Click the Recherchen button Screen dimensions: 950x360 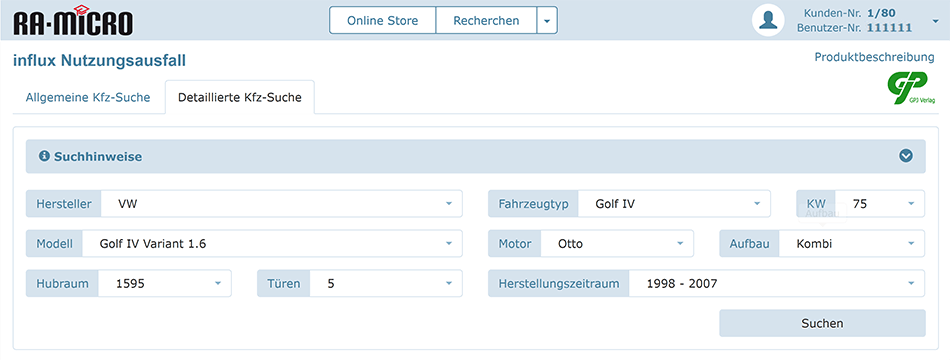click(486, 21)
